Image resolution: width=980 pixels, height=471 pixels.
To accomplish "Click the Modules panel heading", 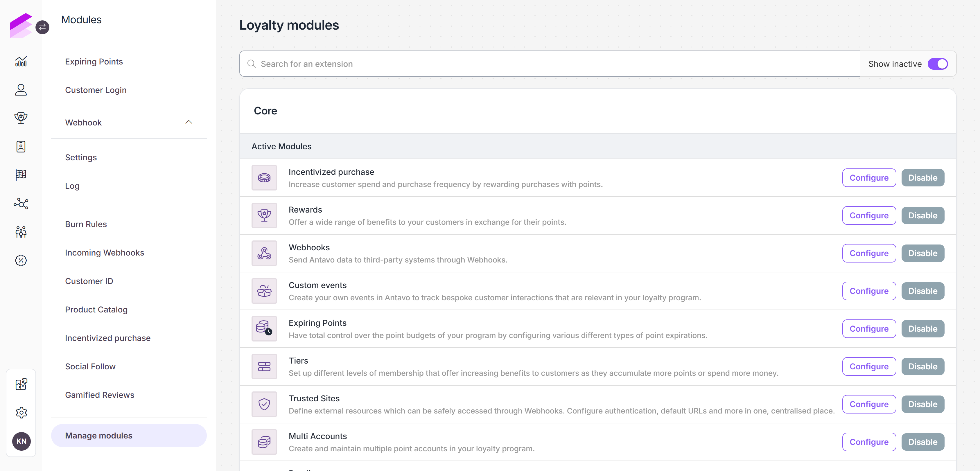I will click(x=81, y=20).
